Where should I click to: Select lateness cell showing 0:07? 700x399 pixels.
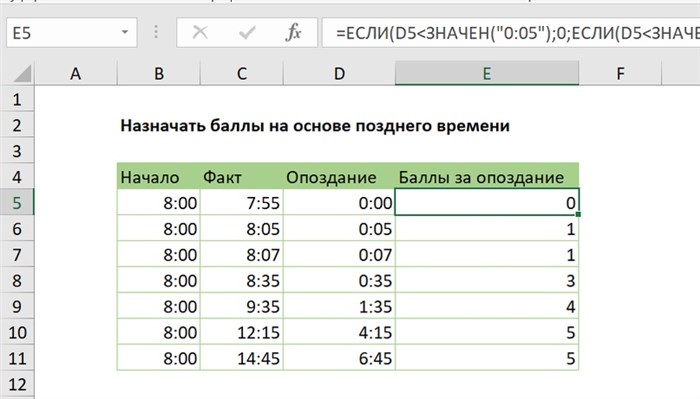point(339,254)
